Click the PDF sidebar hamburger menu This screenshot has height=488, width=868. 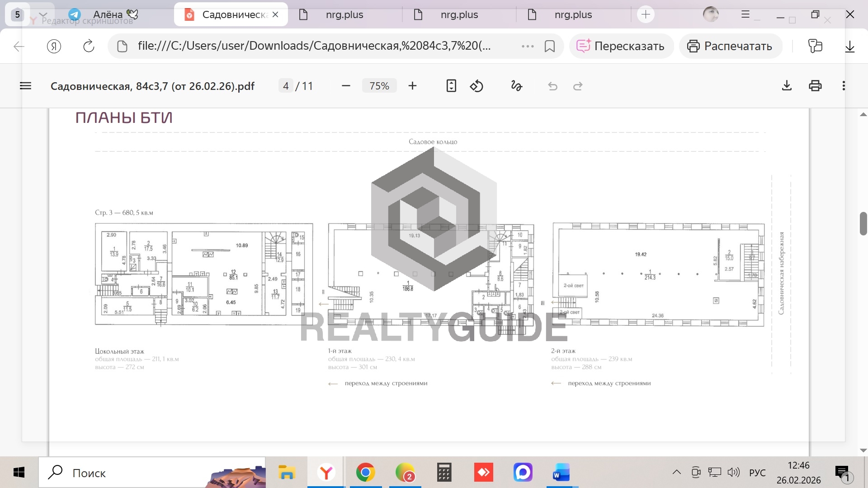(25, 86)
